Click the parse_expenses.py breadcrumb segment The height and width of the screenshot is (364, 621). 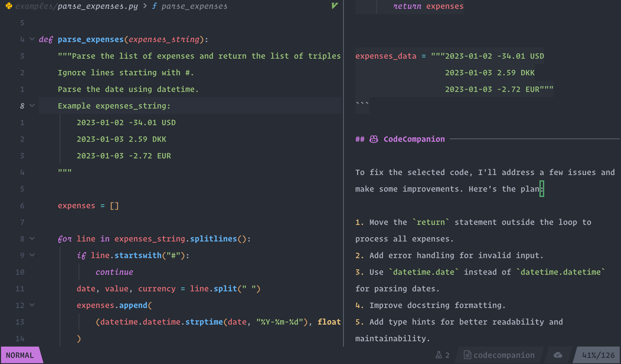coord(98,6)
